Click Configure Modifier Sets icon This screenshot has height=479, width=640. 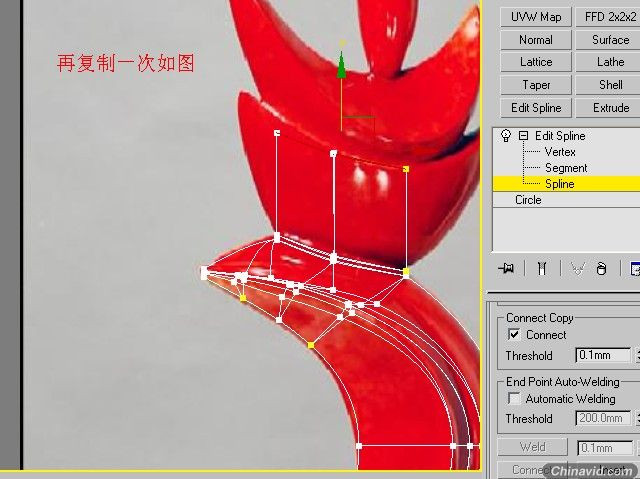(x=634, y=268)
